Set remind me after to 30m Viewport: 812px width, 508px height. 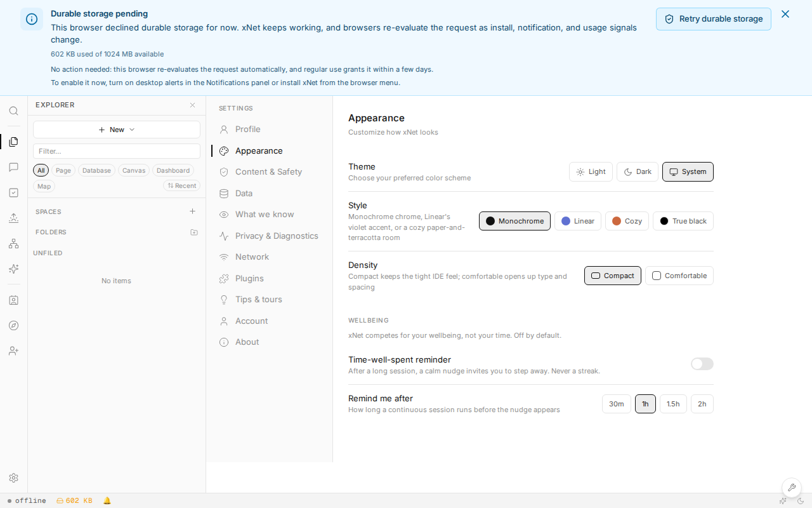pyautogui.click(x=617, y=404)
